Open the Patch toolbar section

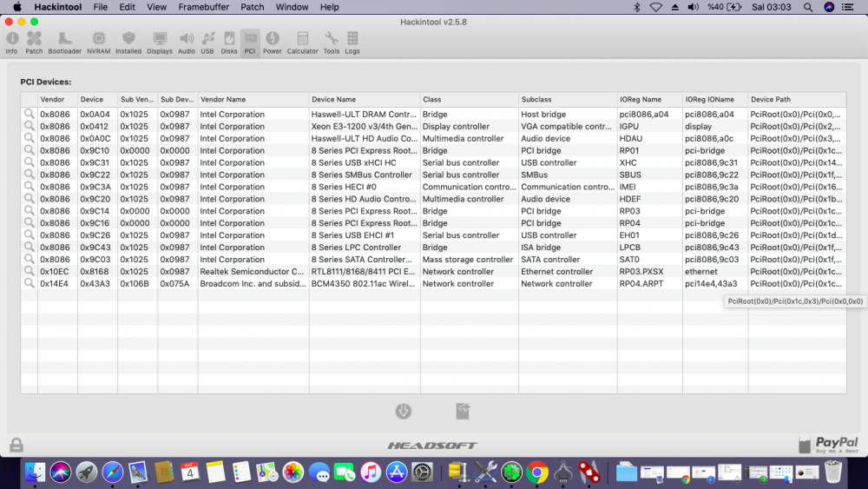(34, 42)
